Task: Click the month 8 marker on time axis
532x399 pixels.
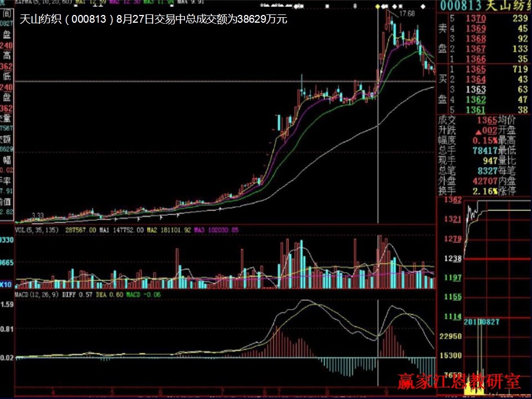Action: pyautogui.click(x=327, y=392)
